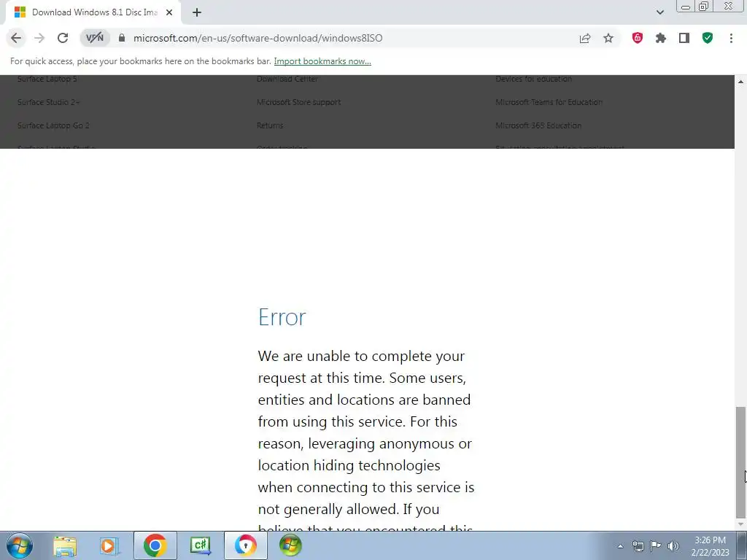Minimize the Chrome window

(686, 7)
